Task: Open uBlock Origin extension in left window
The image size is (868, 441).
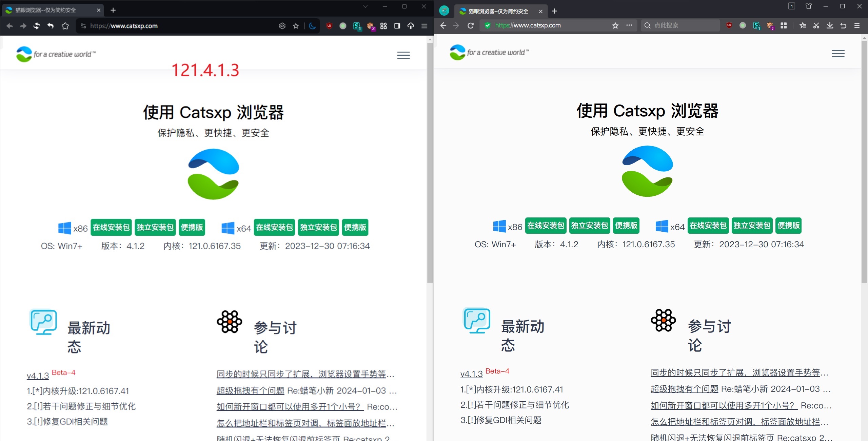Action: [x=329, y=26]
